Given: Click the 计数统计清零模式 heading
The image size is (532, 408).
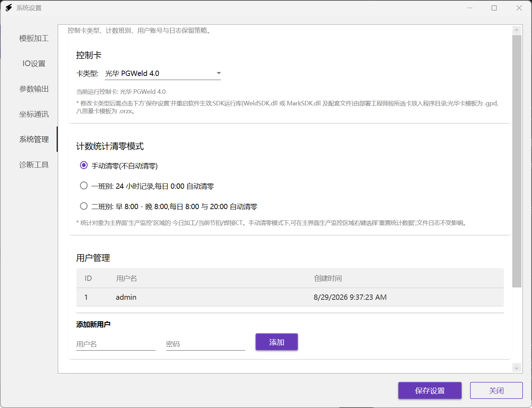Looking at the screenshot, I should pos(110,146).
